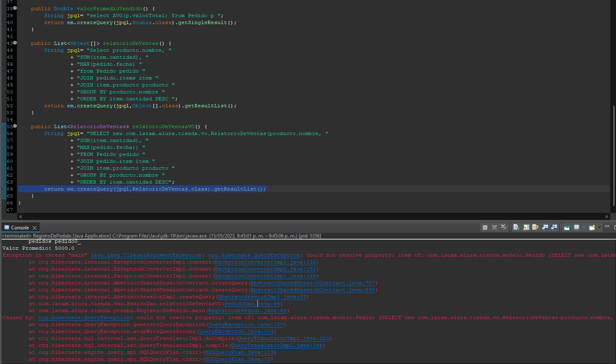This screenshot has width=616, height=364.
Task: Toggle console Scroll Lock
Action: coord(526,227)
